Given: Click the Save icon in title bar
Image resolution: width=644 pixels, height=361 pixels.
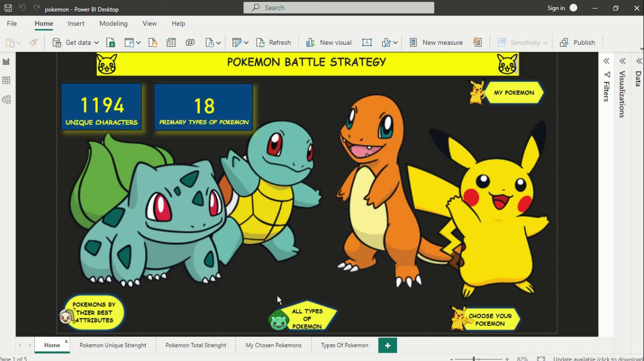Looking at the screenshot, I should coord(8,8).
